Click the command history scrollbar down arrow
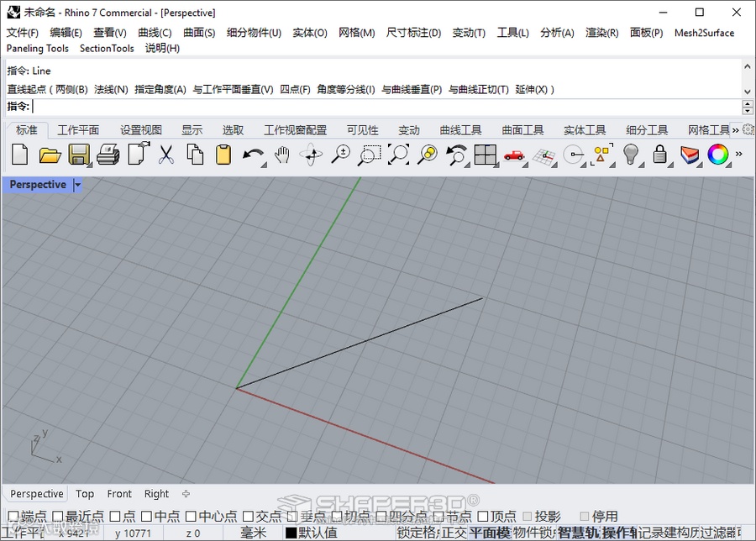Viewport: 756px width, 541px height. click(x=748, y=92)
